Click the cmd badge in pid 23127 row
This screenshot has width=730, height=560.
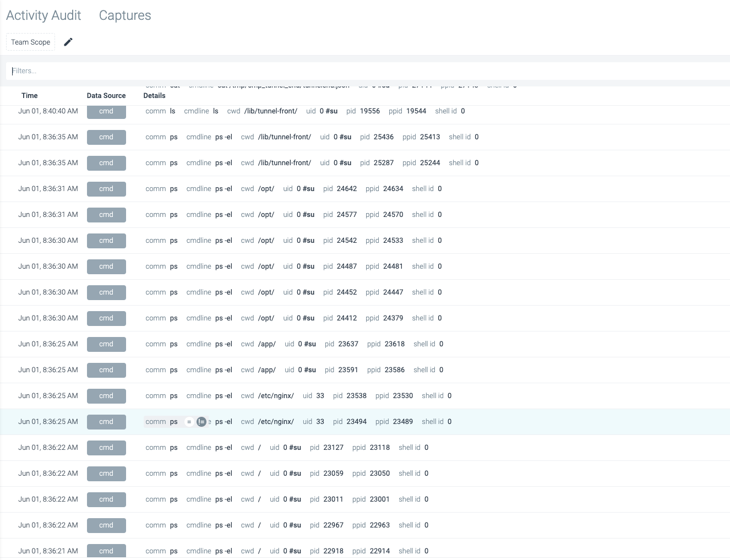(106, 448)
